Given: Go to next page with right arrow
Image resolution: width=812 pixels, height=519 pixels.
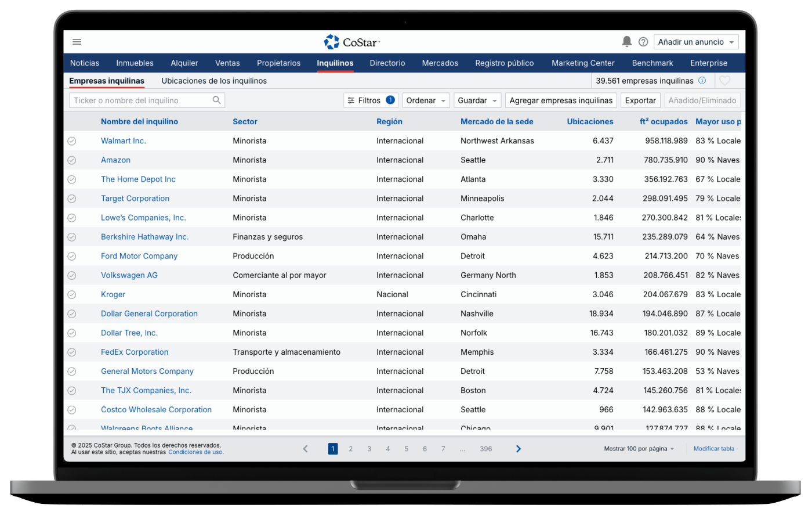Looking at the screenshot, I should tap(518, 449).
